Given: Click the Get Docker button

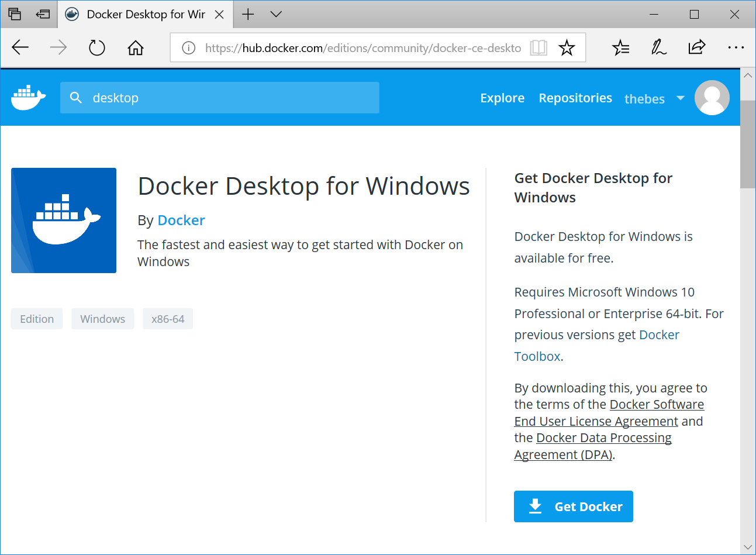Looking at the screenshot, I should tap(573, 506).
